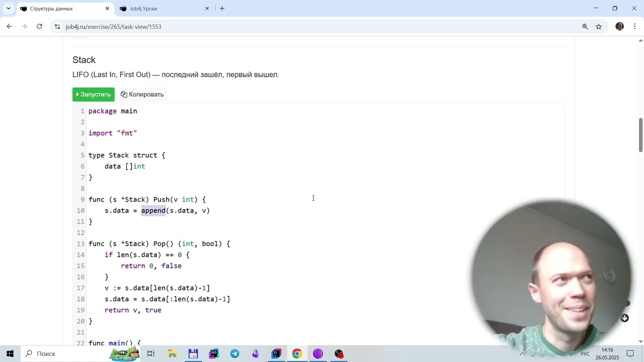
Task: Click the Stack section heading
Action: tap(84, 60)
